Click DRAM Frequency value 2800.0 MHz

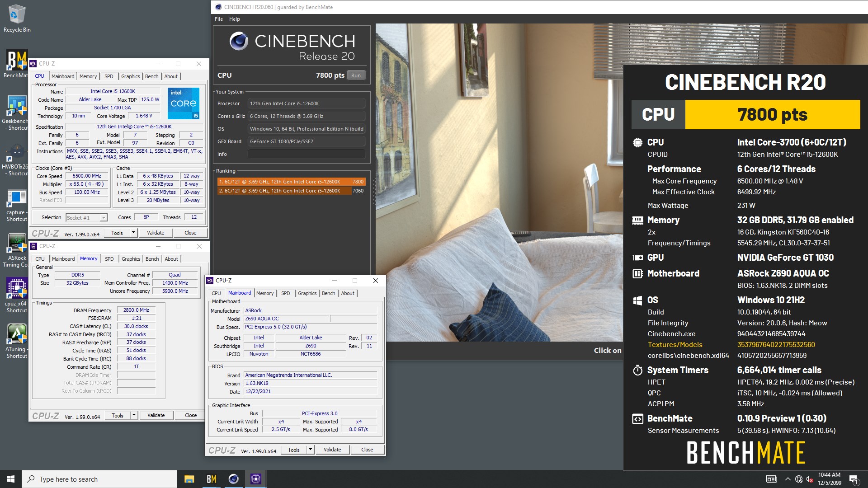[x=136, y=310]
